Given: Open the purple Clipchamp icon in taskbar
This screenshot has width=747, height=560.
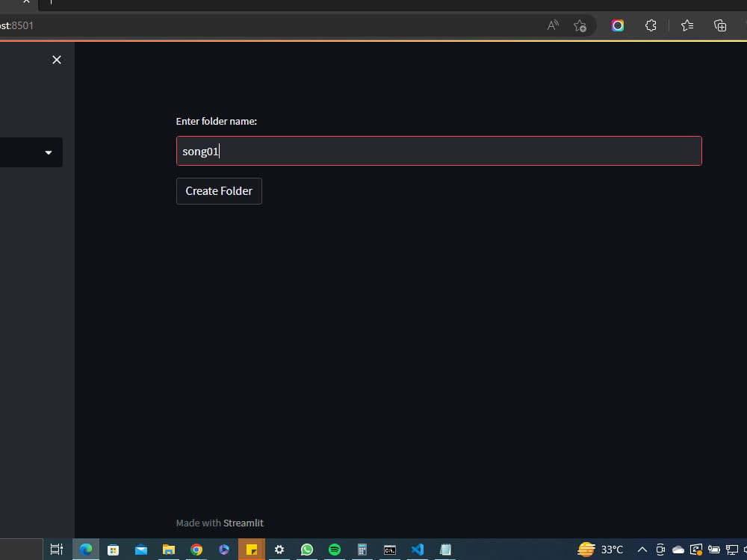Looking at the screenshot, I should 224,550.
